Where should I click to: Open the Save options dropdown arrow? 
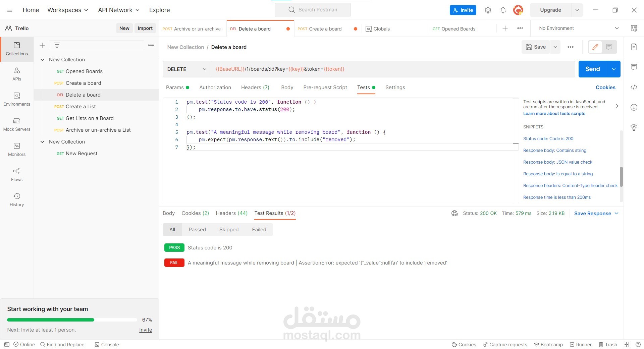(555, 47)
